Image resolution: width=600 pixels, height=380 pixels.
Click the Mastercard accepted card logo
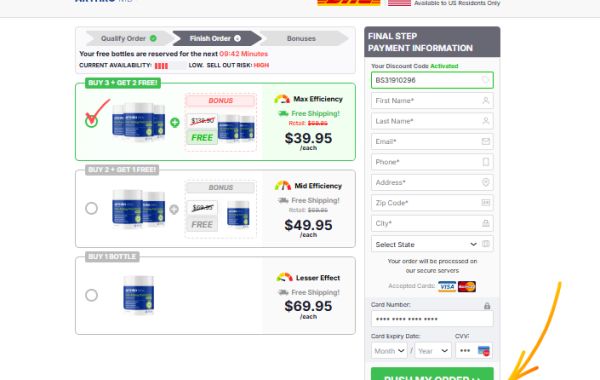(x=466, y=286)
